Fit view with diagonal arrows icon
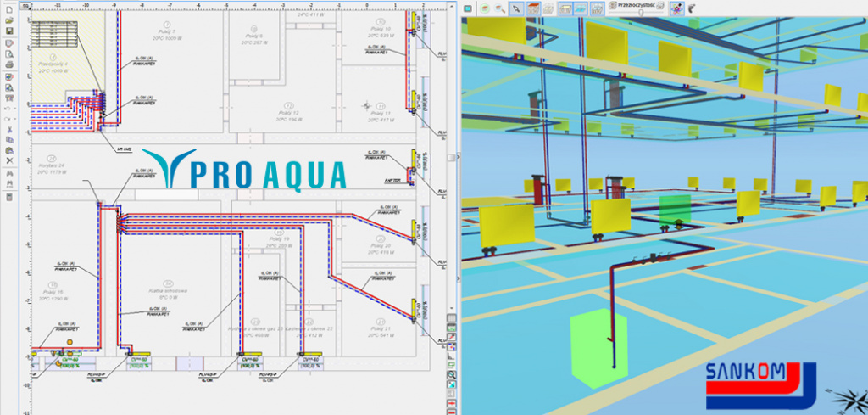Screen dimensions: 868x415 point(451,384)
